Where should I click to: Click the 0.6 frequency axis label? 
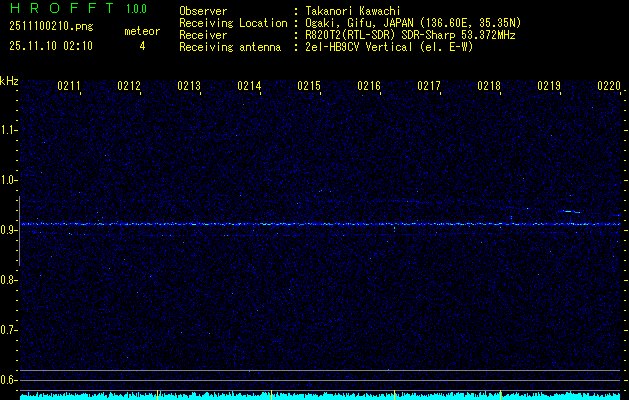click(x=9, y=380)
